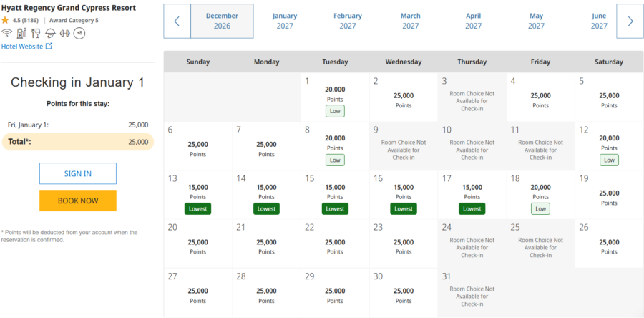Click unavailable December 3 cell
644x318 pixels.
[x=472, y=97]
